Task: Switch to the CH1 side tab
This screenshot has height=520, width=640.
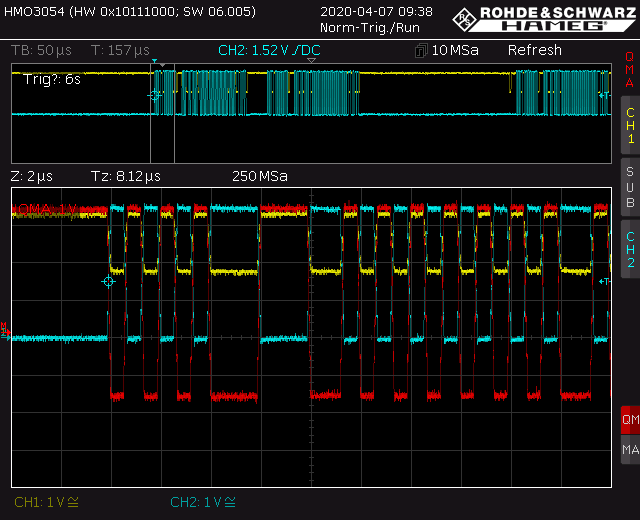Action: (629, 125)
